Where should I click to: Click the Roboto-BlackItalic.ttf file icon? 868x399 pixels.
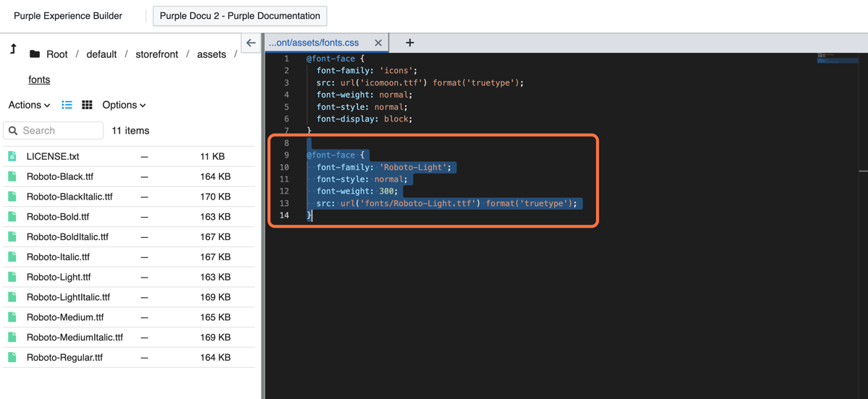(12, 197)
